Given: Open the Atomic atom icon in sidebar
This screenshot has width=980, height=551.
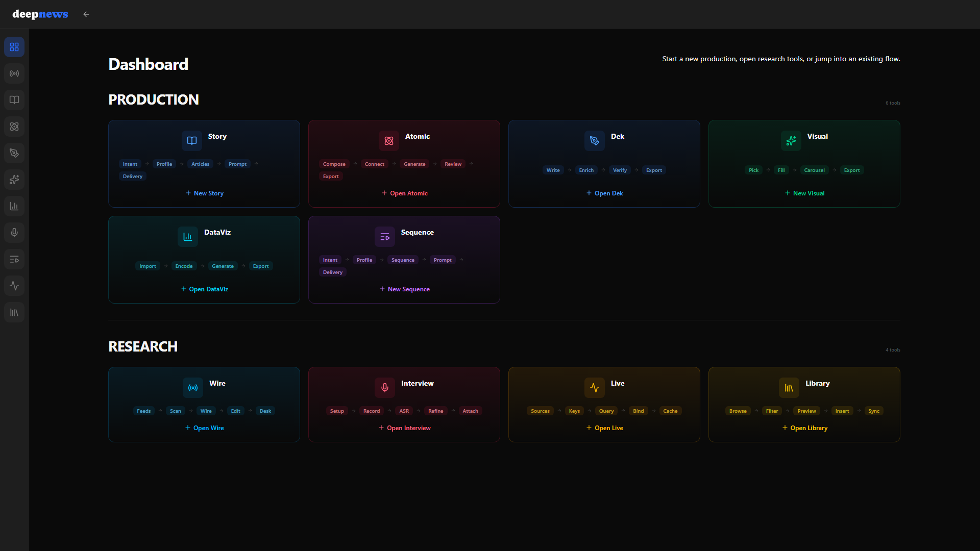Looking at the screenshot, I should [x=14, y=127].
